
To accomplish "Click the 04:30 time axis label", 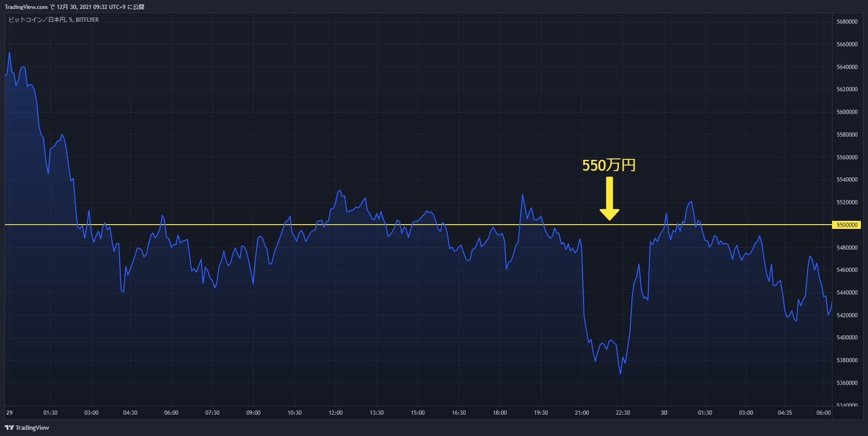I will coord(130,413).
